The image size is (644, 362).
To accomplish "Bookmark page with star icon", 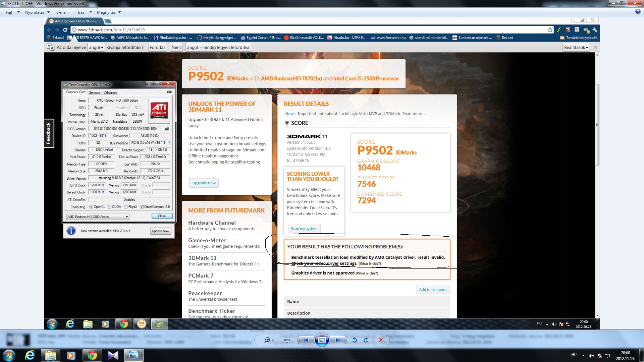I will [550, 29].
